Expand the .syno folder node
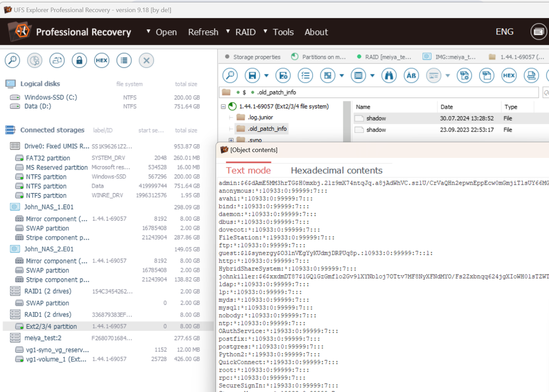This screenshot has width=549, height=392. [x=231, y=140]
